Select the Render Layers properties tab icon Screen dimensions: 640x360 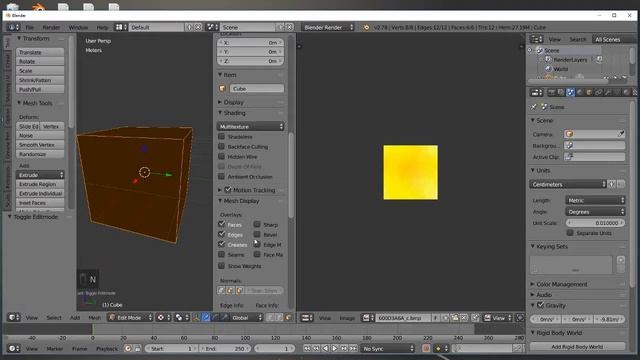[561, 93]
